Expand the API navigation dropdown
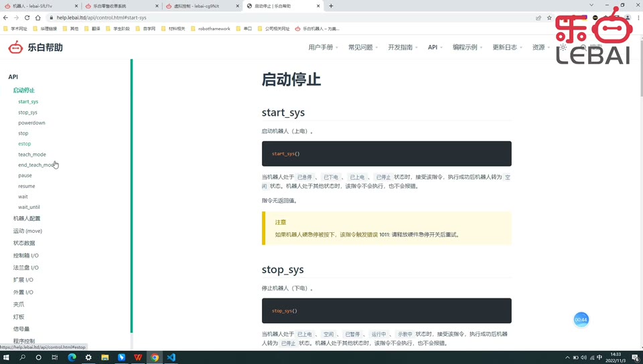Screen dimensions: 643x364 tap(435, 47)
